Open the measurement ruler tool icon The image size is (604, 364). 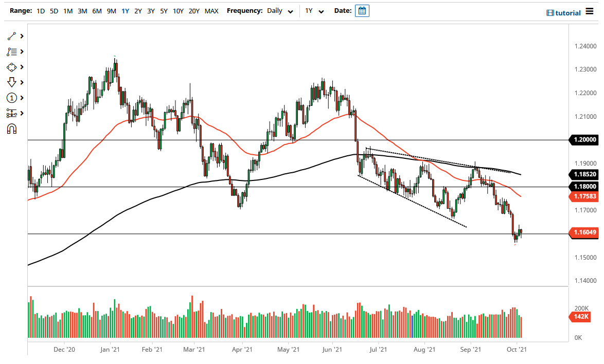pyautogui.click(x=11, y=113)
